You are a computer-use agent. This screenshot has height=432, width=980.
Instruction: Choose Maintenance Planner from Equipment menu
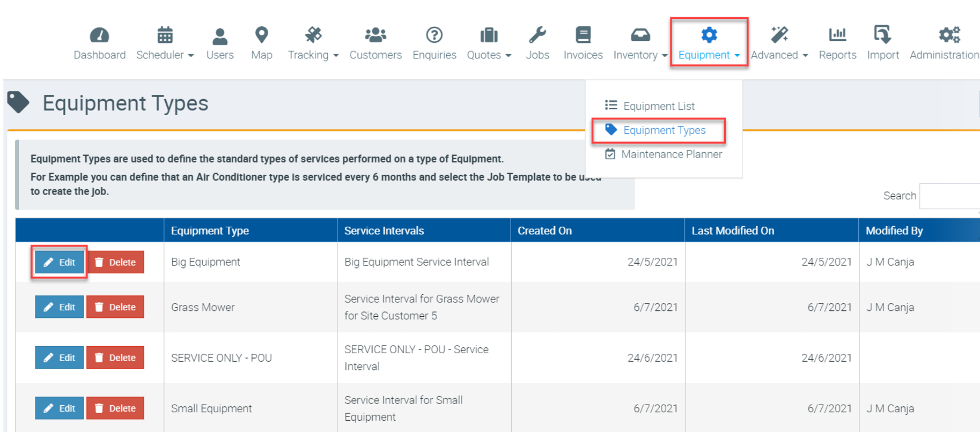[671, 154]
